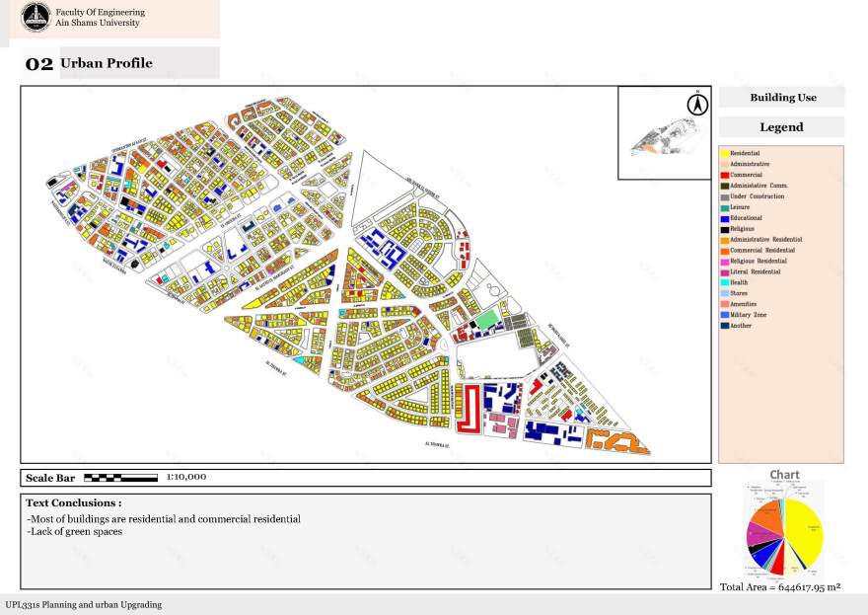Click the yellow Residential slice of pie chart
Screen dimensions: 868x615
click(804, 528)
